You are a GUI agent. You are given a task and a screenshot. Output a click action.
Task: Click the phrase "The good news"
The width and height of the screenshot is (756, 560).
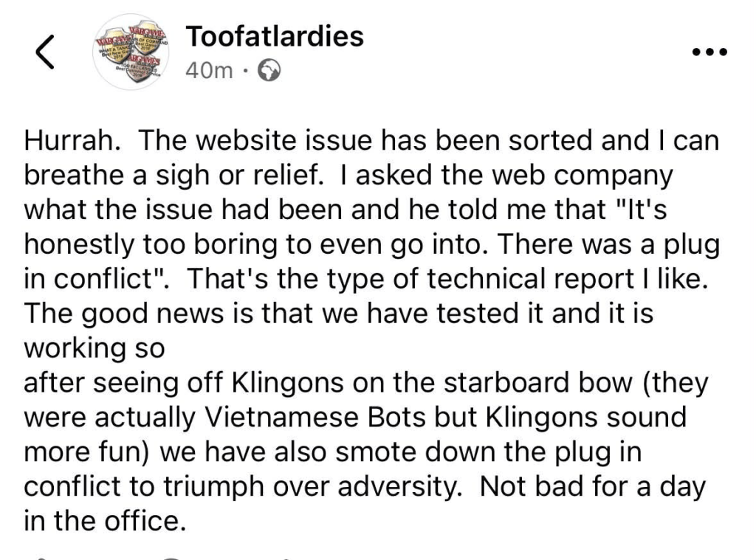pos(114,315)
